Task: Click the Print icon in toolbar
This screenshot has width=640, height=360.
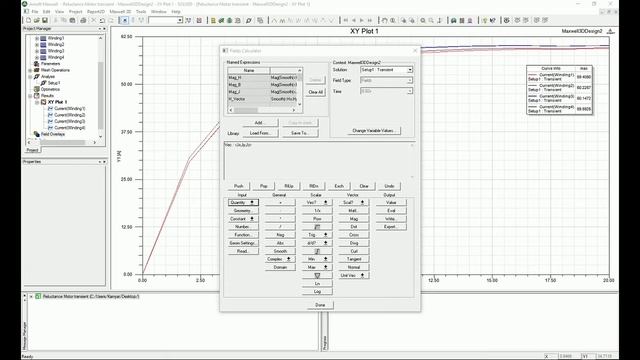Action: click(83, 20)
